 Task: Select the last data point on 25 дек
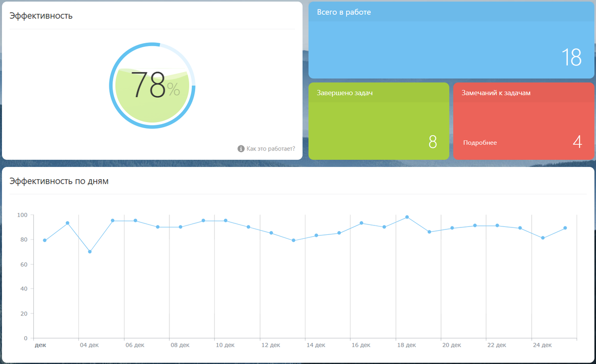click(565, 228)
